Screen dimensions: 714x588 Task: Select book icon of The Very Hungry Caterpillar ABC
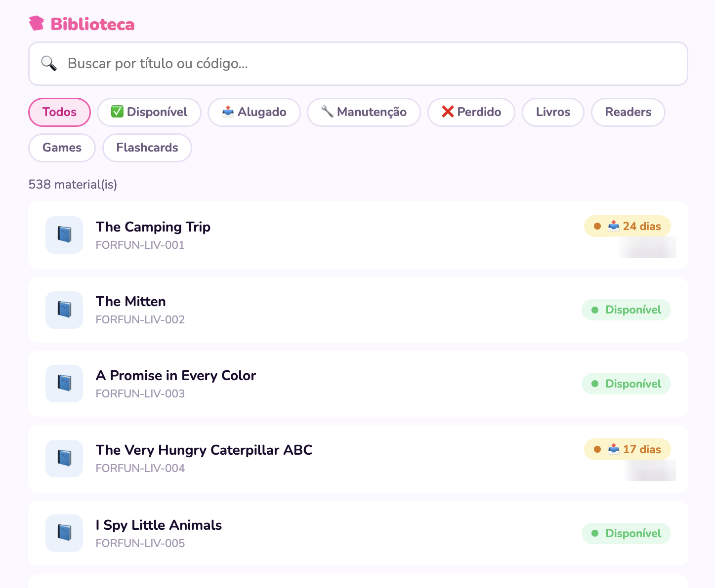click(64, 459)
